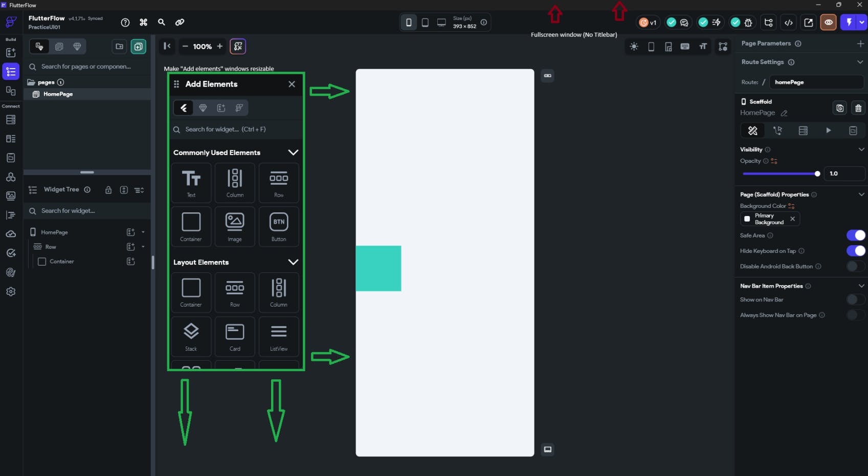Remove the Primary Background color swatch
This screenshot has height=476, width=868.
point(792,219)
